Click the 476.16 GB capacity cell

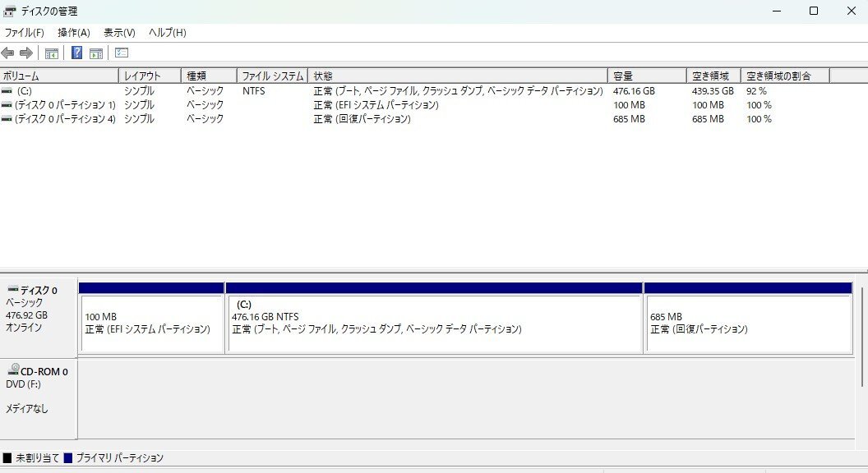point(634,90)
